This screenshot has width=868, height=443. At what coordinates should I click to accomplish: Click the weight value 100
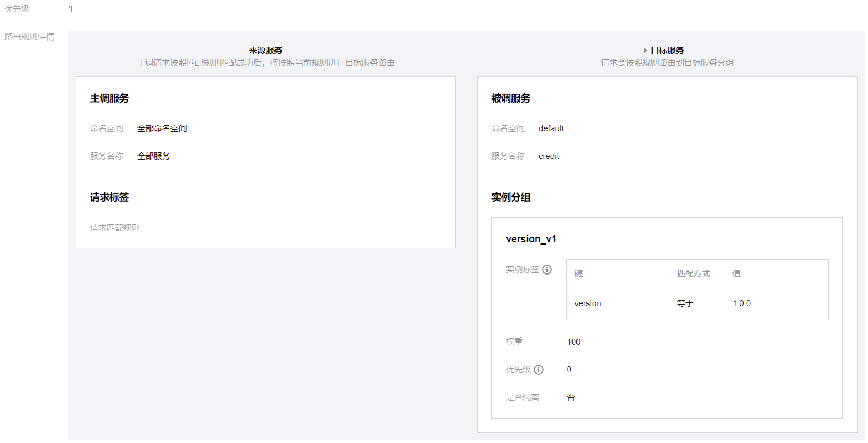pyautogui.click(x=574, y=342)
